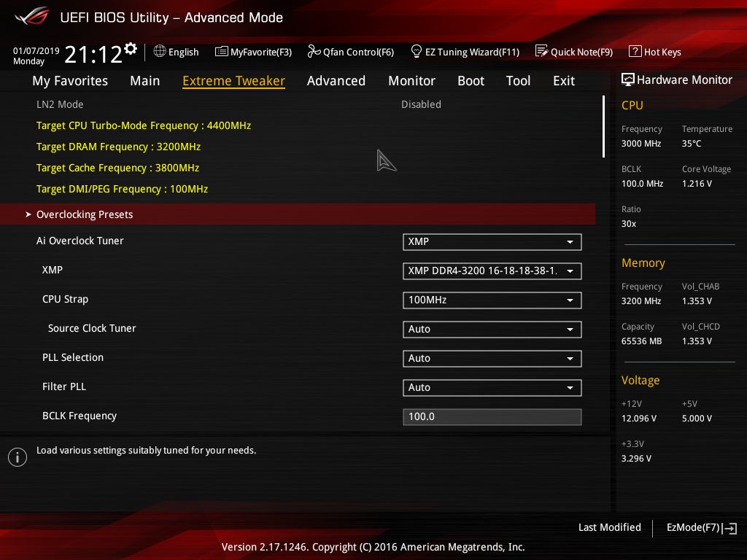Click the EZ Tuning Wizard bulb icon
This screenshot has height=560, width=747.
coord(416,51)
